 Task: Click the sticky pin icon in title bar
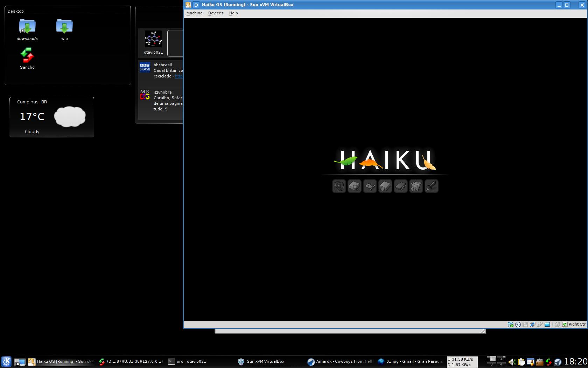196,5
